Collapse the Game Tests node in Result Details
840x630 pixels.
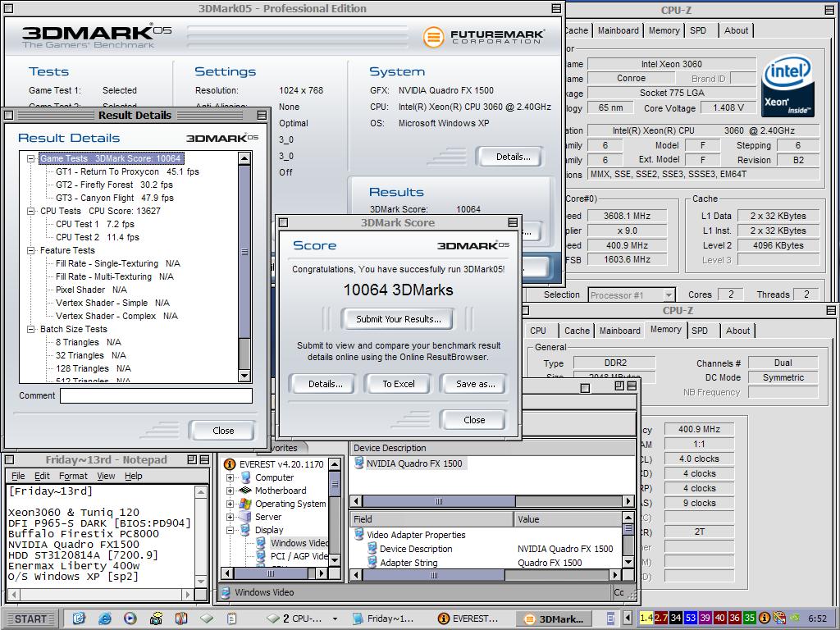(31, 158)
